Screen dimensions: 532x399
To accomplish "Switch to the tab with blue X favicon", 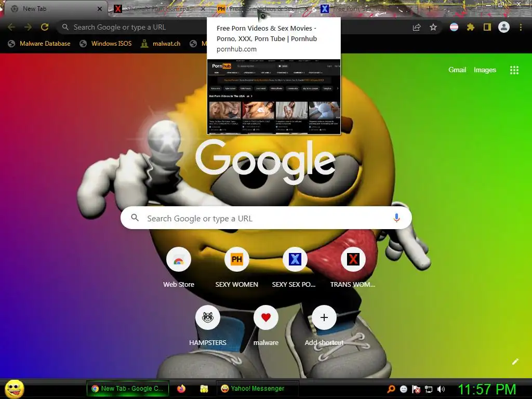I will pos(366,9).
